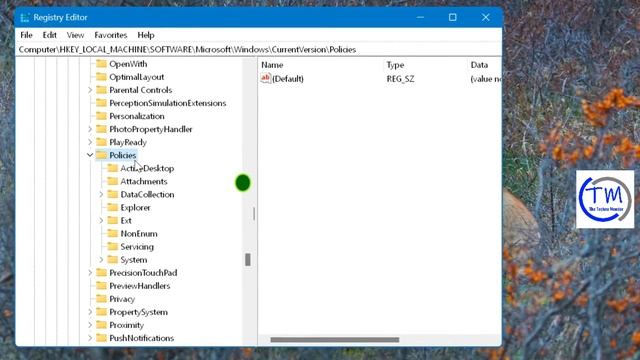Open the Help menu
This screenshot has height=360, width=640.
tap(146, 35)
